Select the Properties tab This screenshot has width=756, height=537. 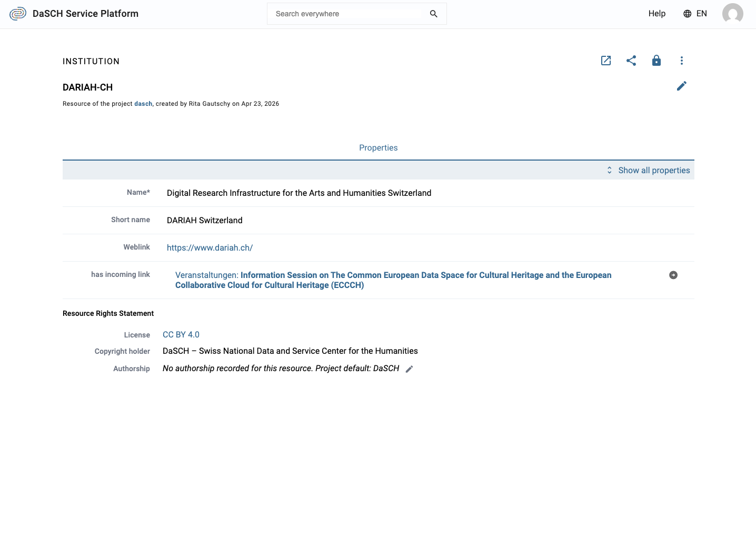point(378,148)
